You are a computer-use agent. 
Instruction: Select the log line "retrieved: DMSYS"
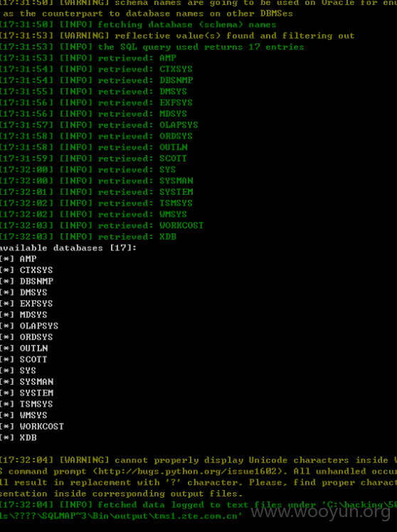tap(93, 92)
